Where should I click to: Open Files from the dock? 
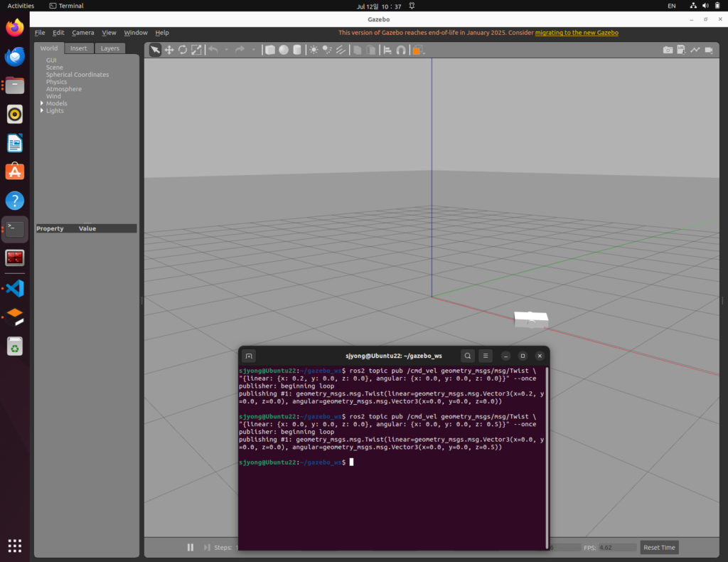pos(15,85)
